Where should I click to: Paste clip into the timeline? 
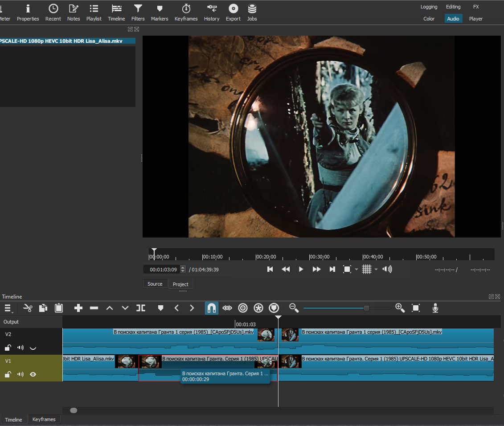coord(59,308)
